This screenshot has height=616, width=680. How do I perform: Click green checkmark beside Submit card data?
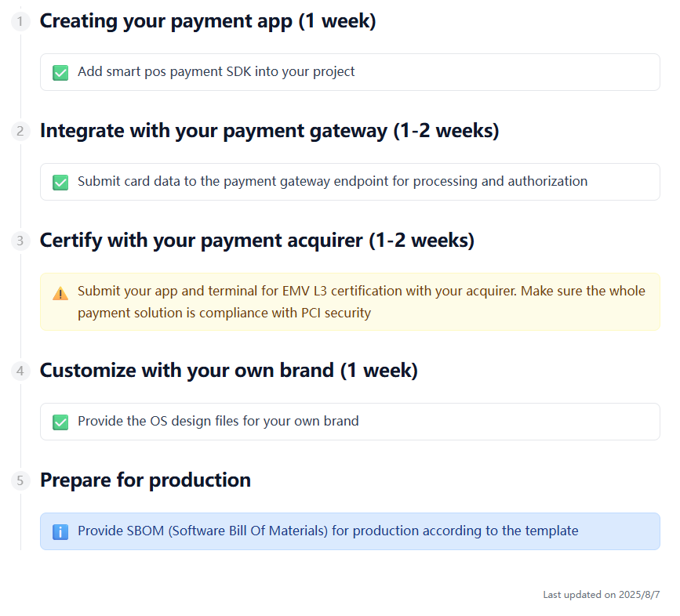60,183
